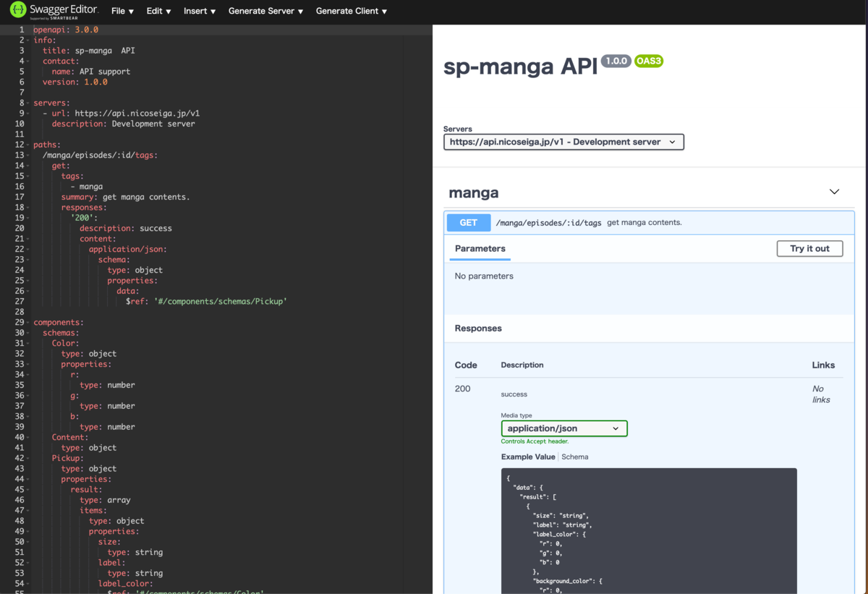Fold the items block at line 47
The width and height of the screenshot is (868, 594).
click(x=28, y=510)
